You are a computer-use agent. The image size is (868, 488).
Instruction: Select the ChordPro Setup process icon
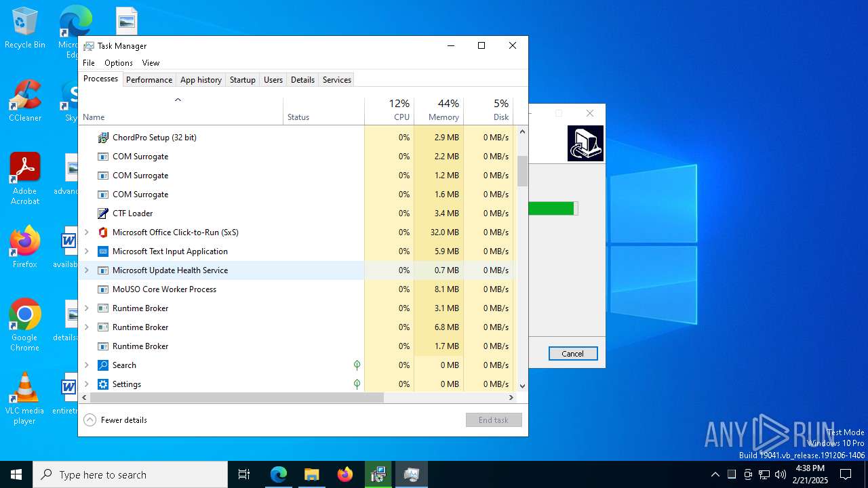(x=103, y=138)
